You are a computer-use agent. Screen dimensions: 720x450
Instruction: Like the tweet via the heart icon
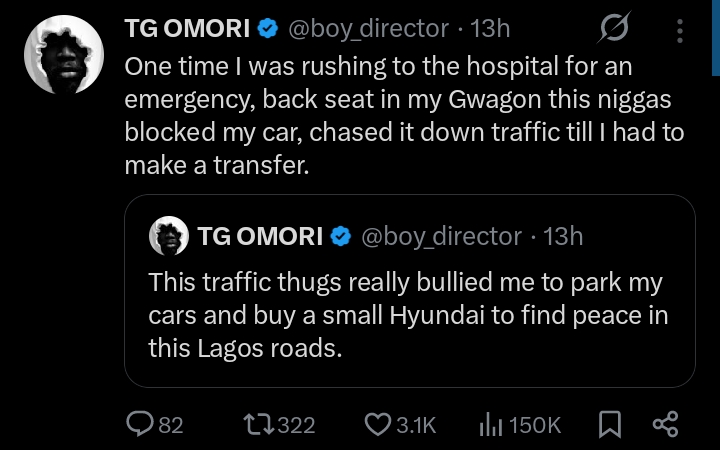pyautogui.click(x=377, y=425)
